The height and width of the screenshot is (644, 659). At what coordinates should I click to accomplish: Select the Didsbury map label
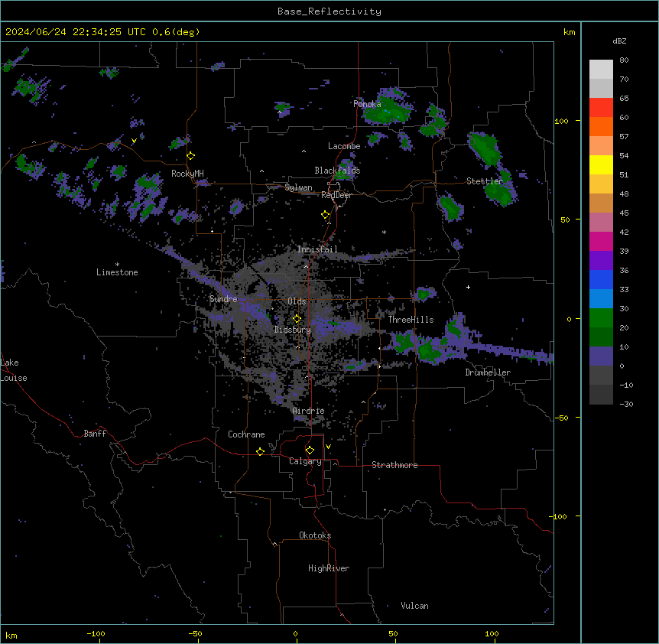pos(293,330)
